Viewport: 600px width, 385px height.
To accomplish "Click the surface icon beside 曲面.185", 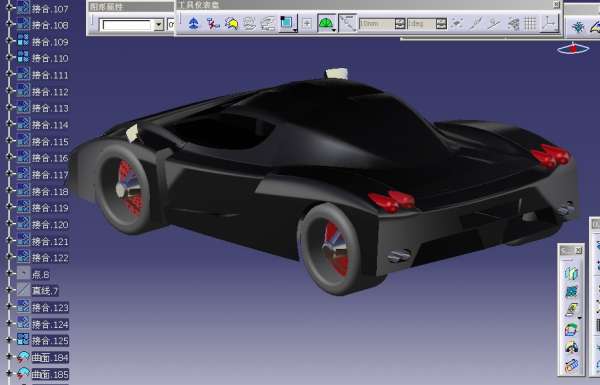I will click(x=23, y=373).
